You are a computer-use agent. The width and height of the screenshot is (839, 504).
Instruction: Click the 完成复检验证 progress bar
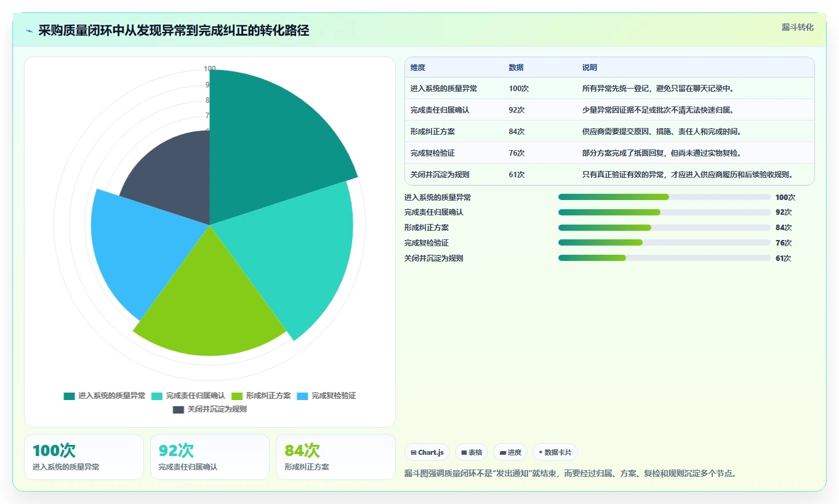tap(664, 242)
